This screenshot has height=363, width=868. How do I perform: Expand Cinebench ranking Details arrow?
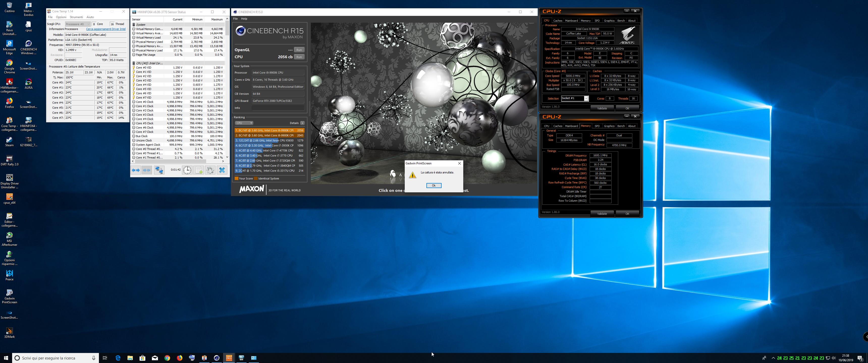click(302, 123)
